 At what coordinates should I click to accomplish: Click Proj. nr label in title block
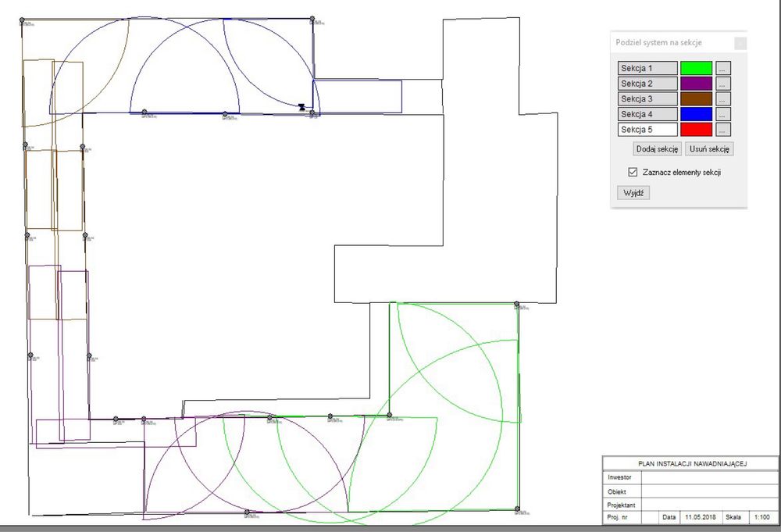[x=617, y=518]
